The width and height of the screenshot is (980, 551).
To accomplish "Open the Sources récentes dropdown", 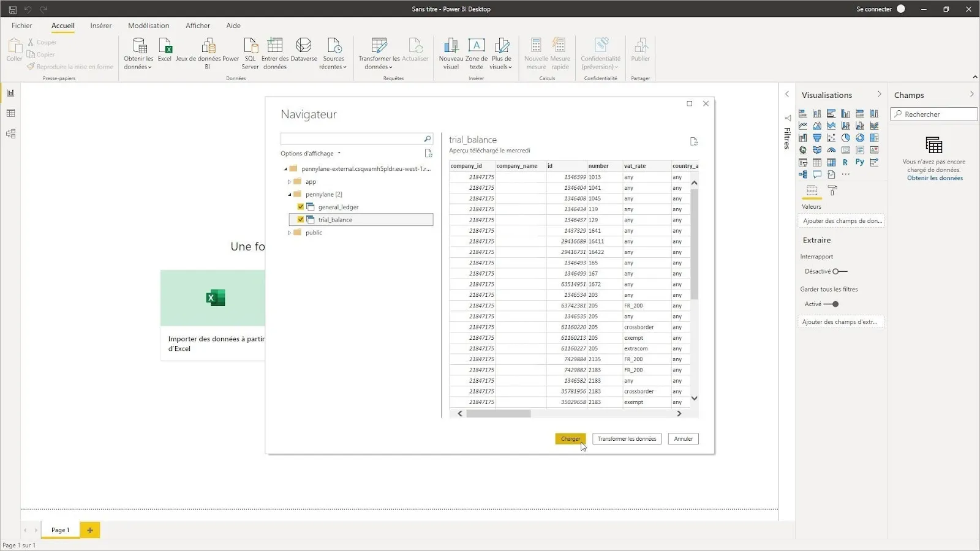I will tap(333, 53).
